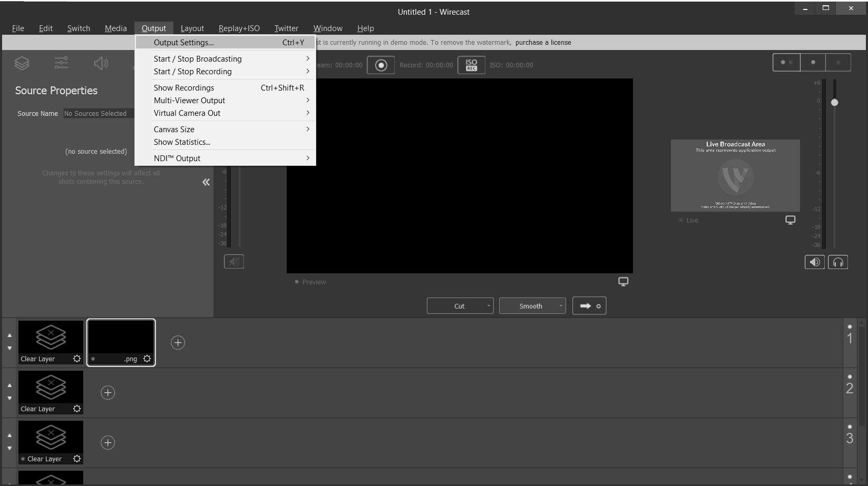Open the Cut transition dropdown arrow
Image resolution: width=868 pixels, height=486 pixels.
(487, 305)
